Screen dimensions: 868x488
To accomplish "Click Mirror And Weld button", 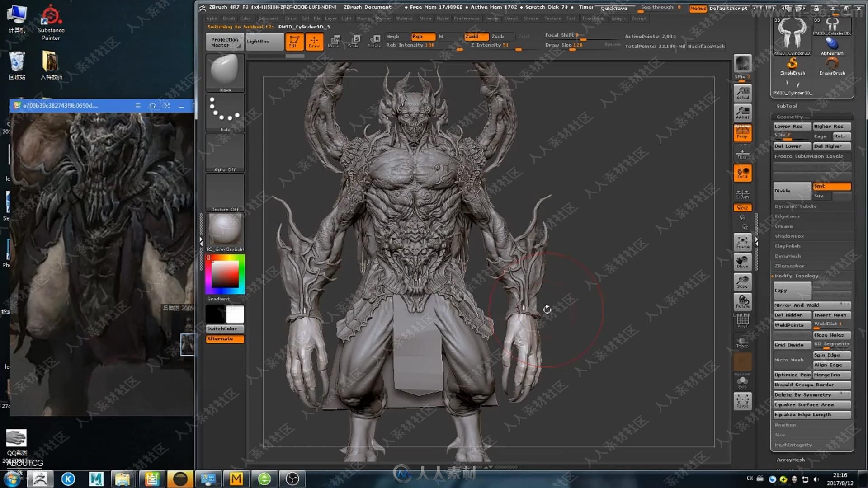I will point(812,305).
